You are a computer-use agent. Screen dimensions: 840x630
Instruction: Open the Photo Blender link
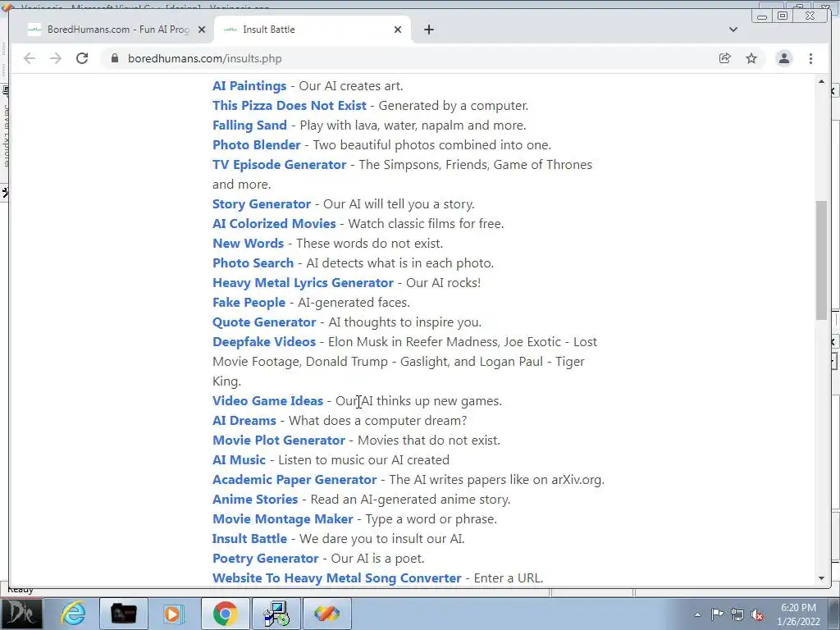click(256, 145)
